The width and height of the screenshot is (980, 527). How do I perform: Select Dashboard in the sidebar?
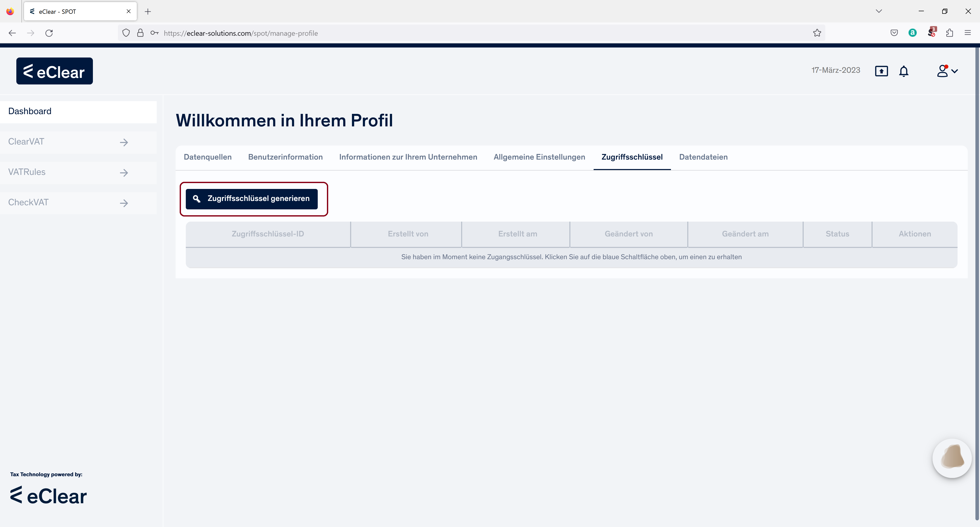click(x=30, y=112)
